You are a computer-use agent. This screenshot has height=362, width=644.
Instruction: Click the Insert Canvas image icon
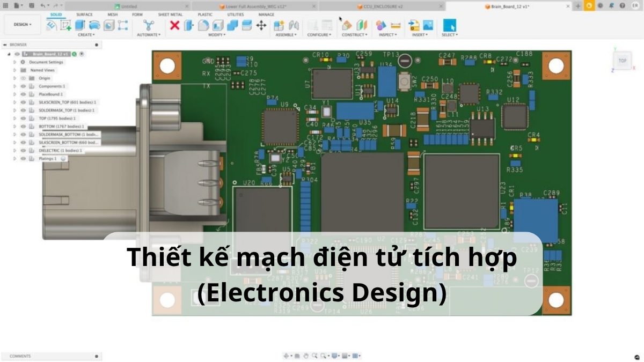(x=428, y=25)
